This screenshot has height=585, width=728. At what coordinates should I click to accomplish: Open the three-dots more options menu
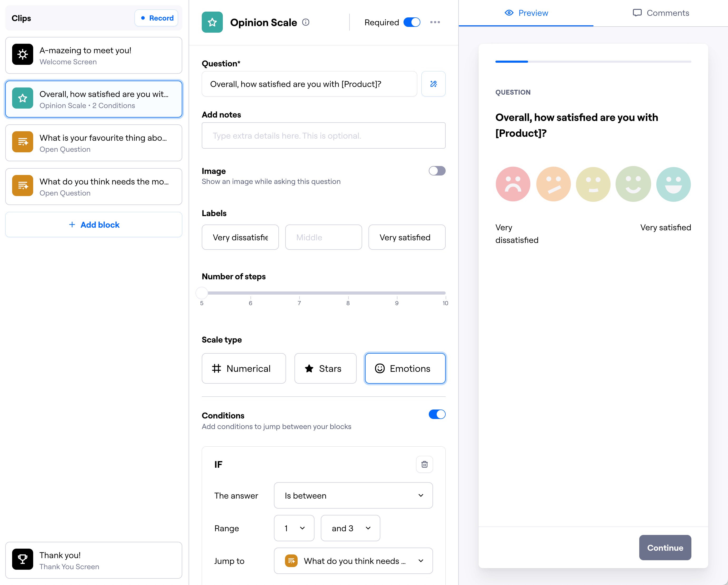tap(435, 22)
